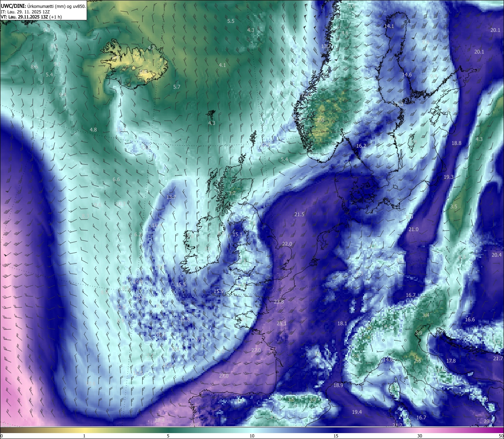Viewport: 504px width, 439px height.
Task: Click the map value "4.1"
Action: tap(222, 65)
